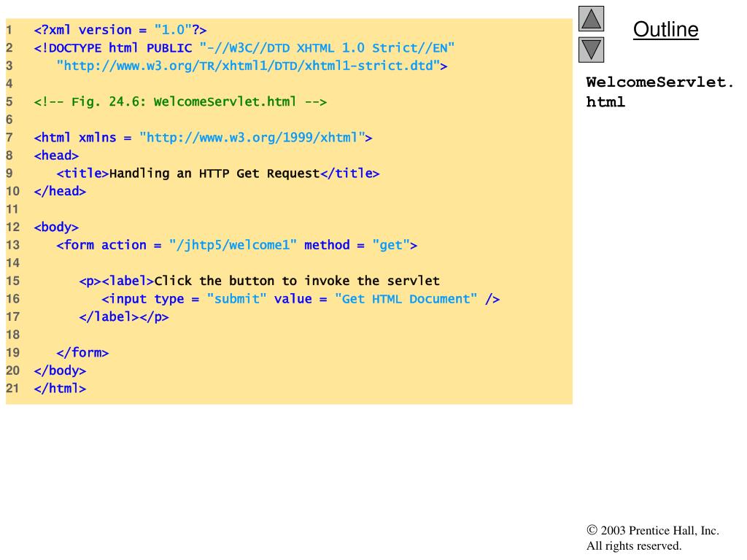Select the closing head tag
This screenshot has width=747, height=560.
click(x=60, y=192)
